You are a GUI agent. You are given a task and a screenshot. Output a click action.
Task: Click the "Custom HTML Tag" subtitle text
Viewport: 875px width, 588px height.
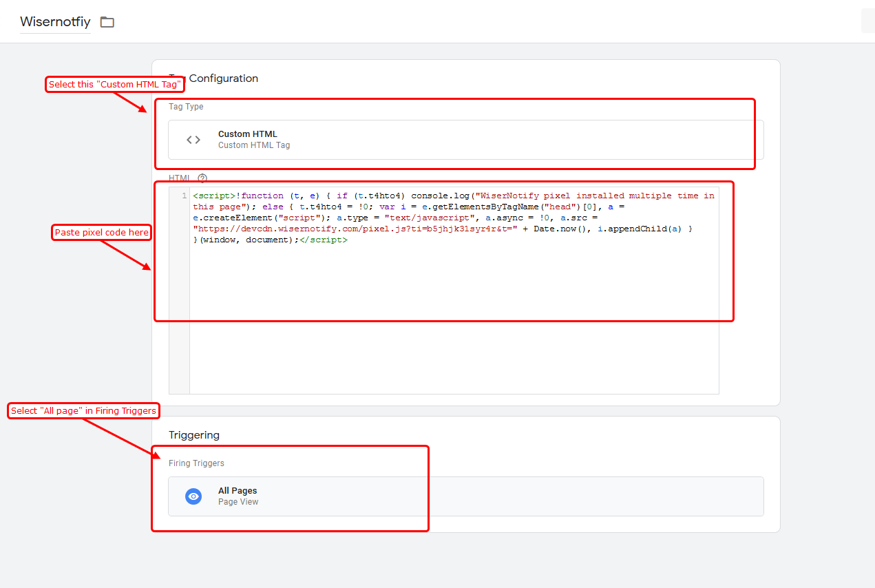[254, 145]
